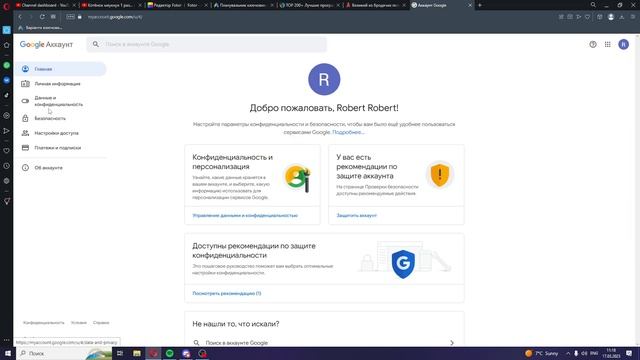Click the heart bookmark icon in toolbar
Image resolution: width=640 pixels, height=360 pixels.
click(587, 17)
